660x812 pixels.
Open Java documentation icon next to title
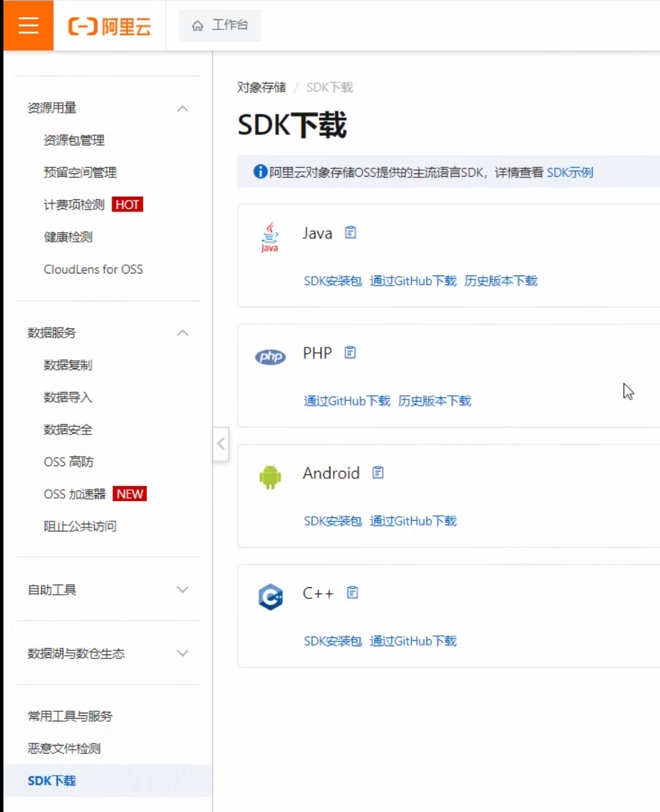click(351, 232)
